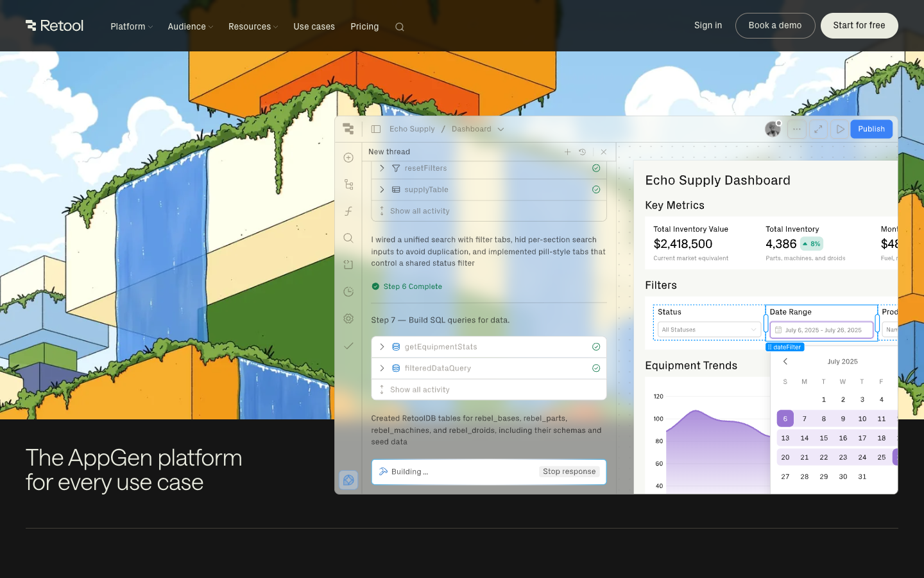
Task: Select July 23 in the calendar
Action: (843, 457)
